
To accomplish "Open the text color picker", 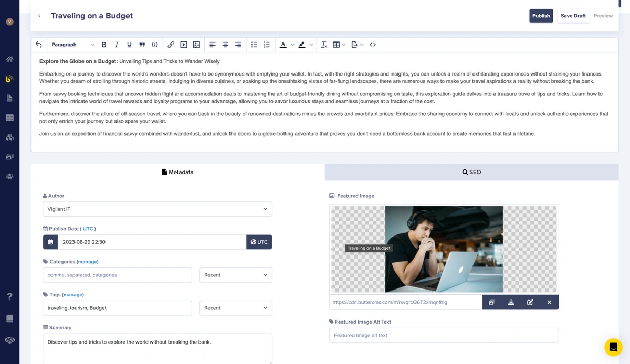I will pyautogui.click(x=283, y=45).
